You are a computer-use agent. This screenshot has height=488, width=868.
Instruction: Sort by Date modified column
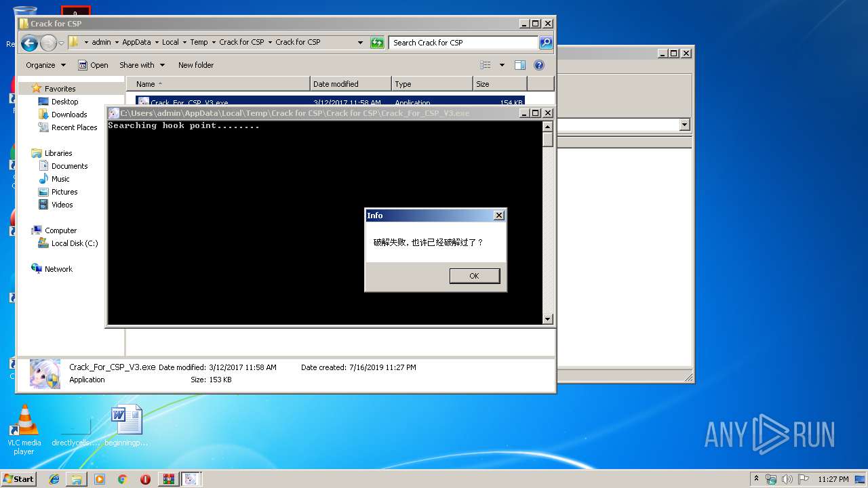(351, 84)
